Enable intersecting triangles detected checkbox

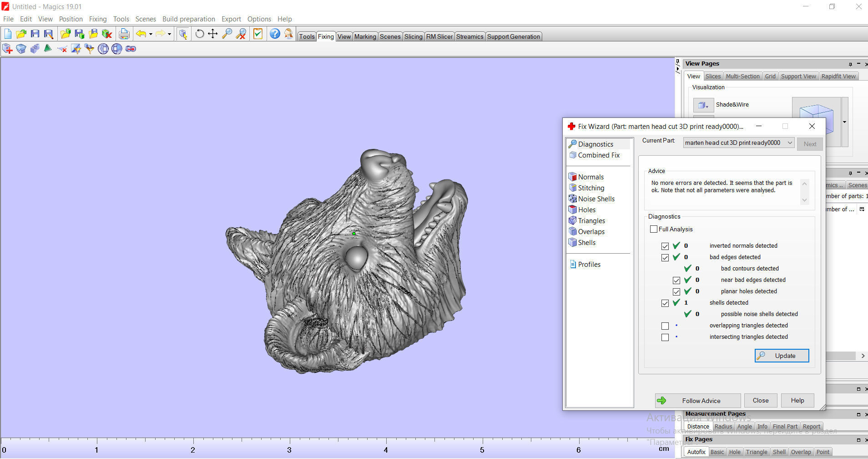[x=665, y=337]
